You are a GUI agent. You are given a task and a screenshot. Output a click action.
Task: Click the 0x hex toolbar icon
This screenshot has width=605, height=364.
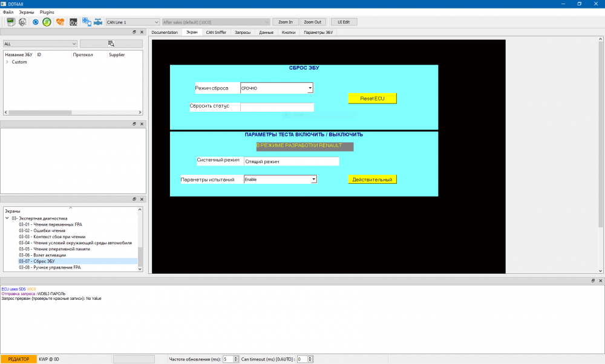[x=73, y=22]
